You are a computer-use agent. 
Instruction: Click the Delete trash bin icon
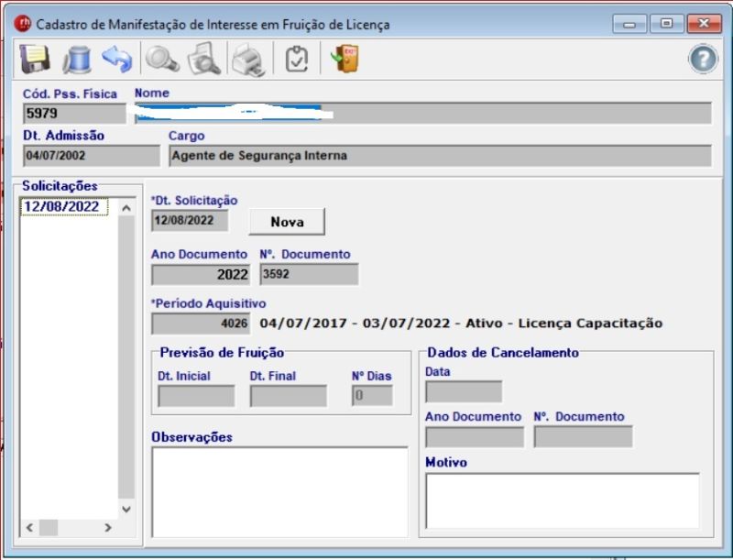coord(76,60)
